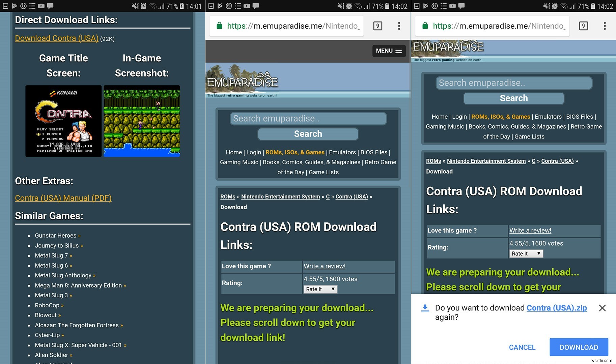This screenshot has height=364, width=616.
Task: Open the Write a review! link
Action: click(324, 266)
